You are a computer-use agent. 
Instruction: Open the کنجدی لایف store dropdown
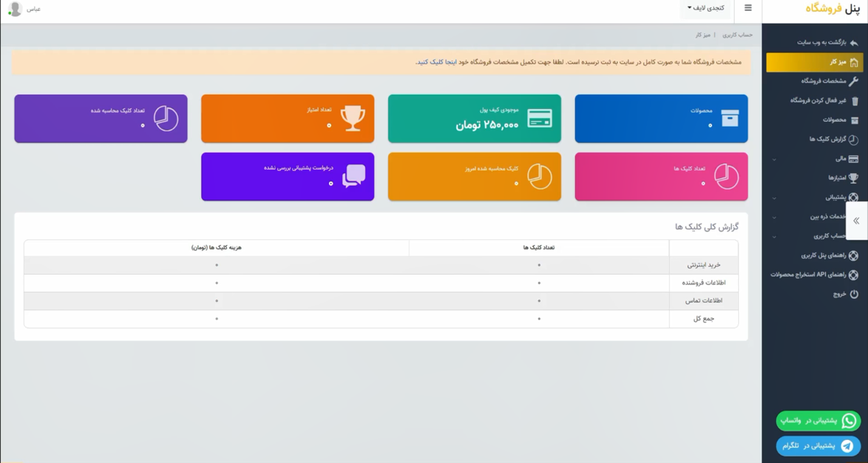705,8
